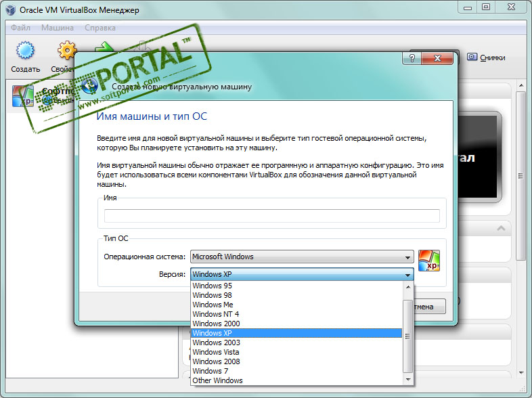Viewport: 532px width, 398px height.
Task: Click the Имя machine name input field
Action: (x=272, y=216)
